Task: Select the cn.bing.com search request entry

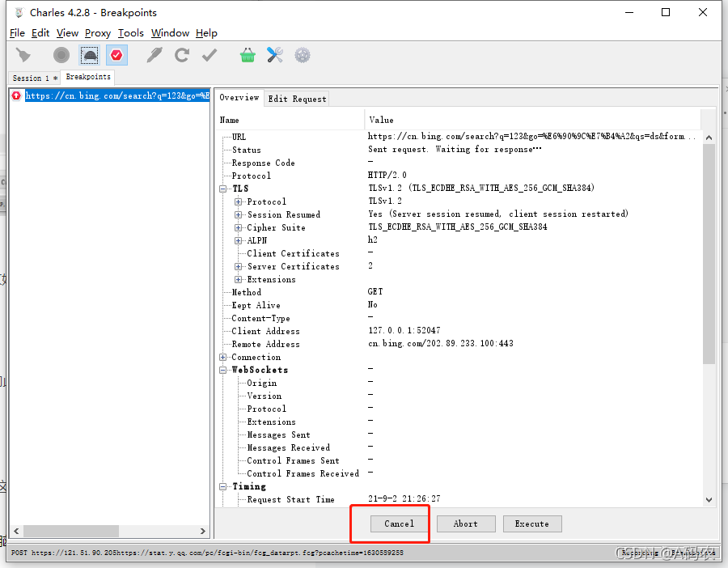Action: (x=117, y=95)
